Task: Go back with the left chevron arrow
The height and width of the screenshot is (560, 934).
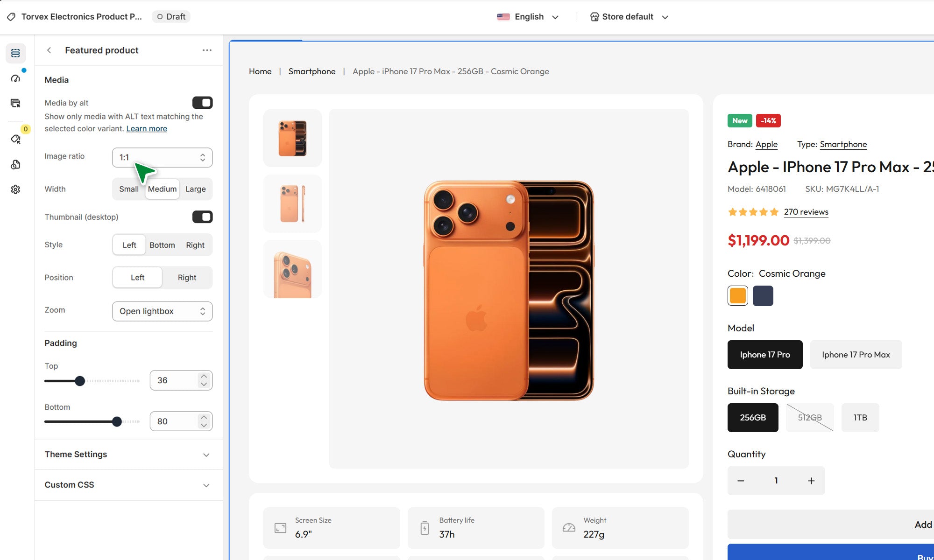Action: (49, 50)
